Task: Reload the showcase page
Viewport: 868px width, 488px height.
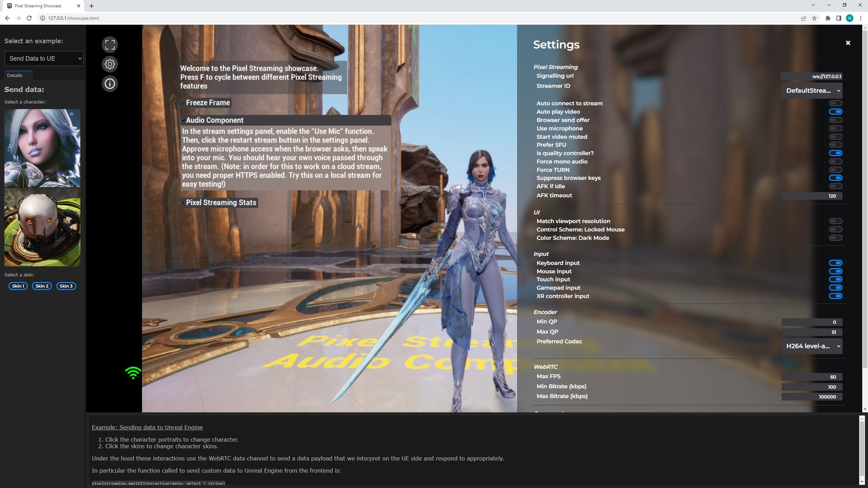Action: 28,18
